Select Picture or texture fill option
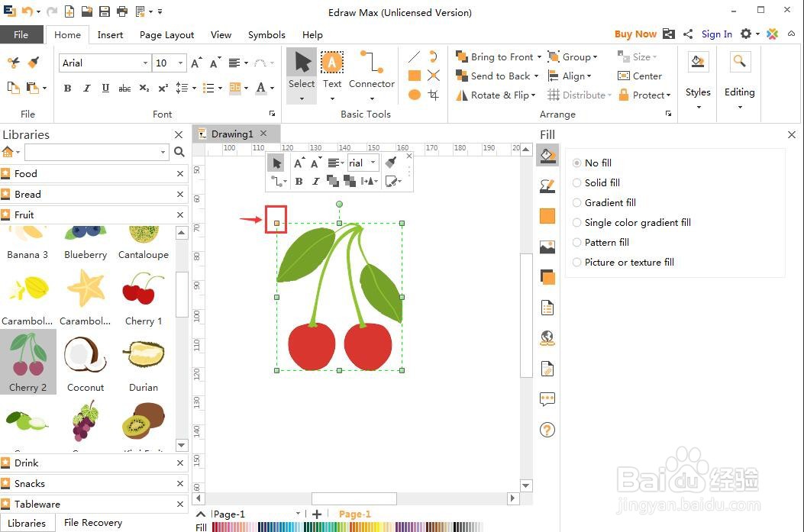804x532 pixels. pyautogui.click(x=623, y=263)
